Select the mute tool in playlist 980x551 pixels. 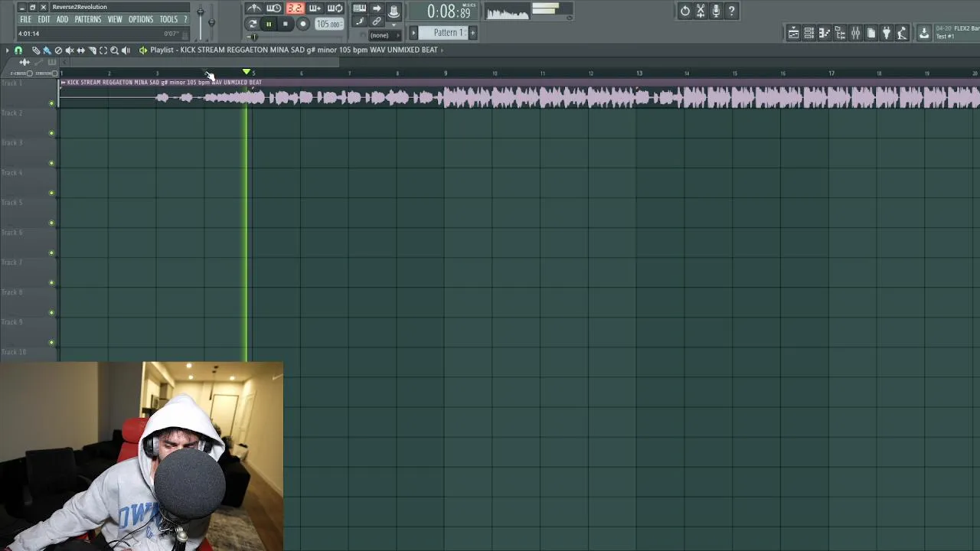click(x=70, y=50)
